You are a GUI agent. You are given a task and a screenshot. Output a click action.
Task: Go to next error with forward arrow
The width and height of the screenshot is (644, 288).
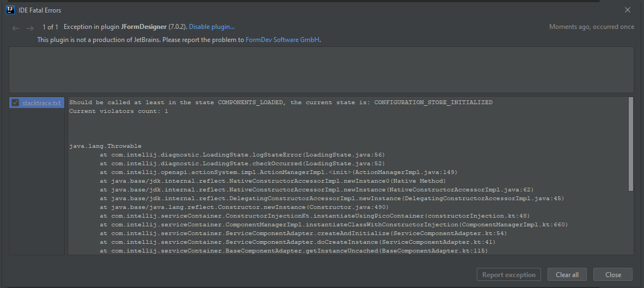tap(30, 28)
